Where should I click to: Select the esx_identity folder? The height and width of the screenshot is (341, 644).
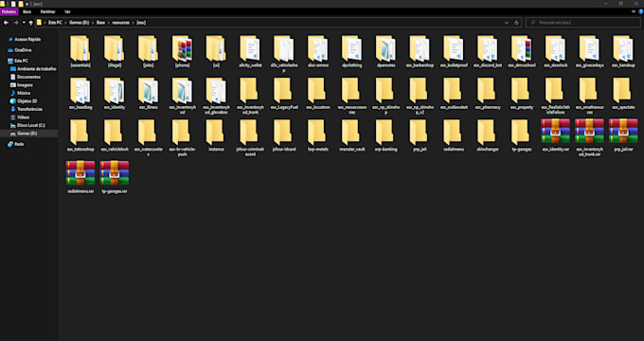pyautogui.click(x=115, y=93)
